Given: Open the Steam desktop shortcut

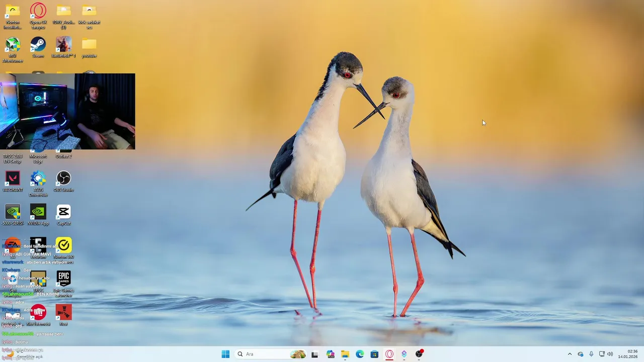Looking at the screenshot, I should click(x=38, y=47).
